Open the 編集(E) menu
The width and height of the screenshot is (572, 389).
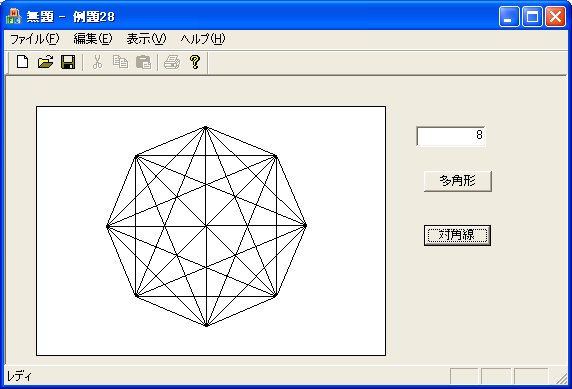tap(93, 39)
